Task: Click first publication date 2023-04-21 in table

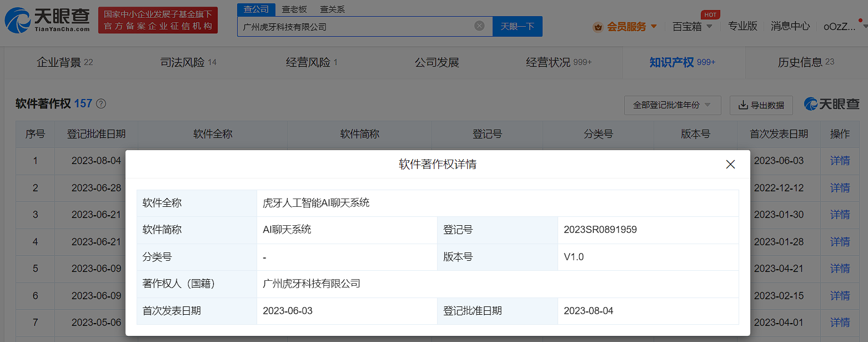Action: [x=779, y=269]
